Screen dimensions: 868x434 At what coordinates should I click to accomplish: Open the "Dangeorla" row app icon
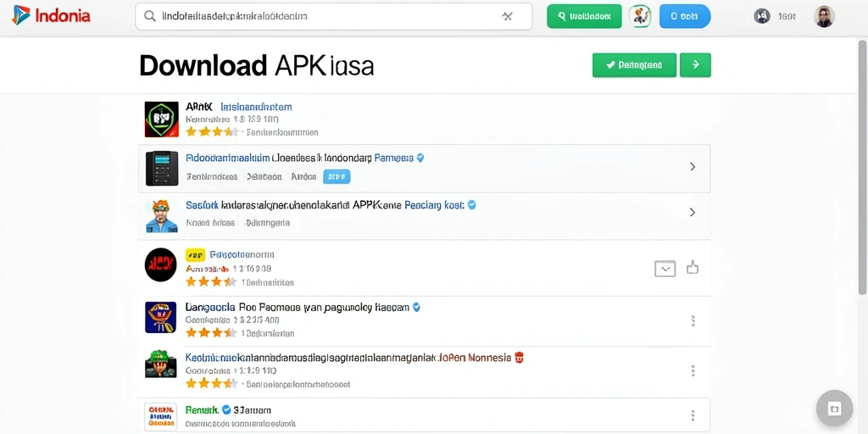[160, 317]
